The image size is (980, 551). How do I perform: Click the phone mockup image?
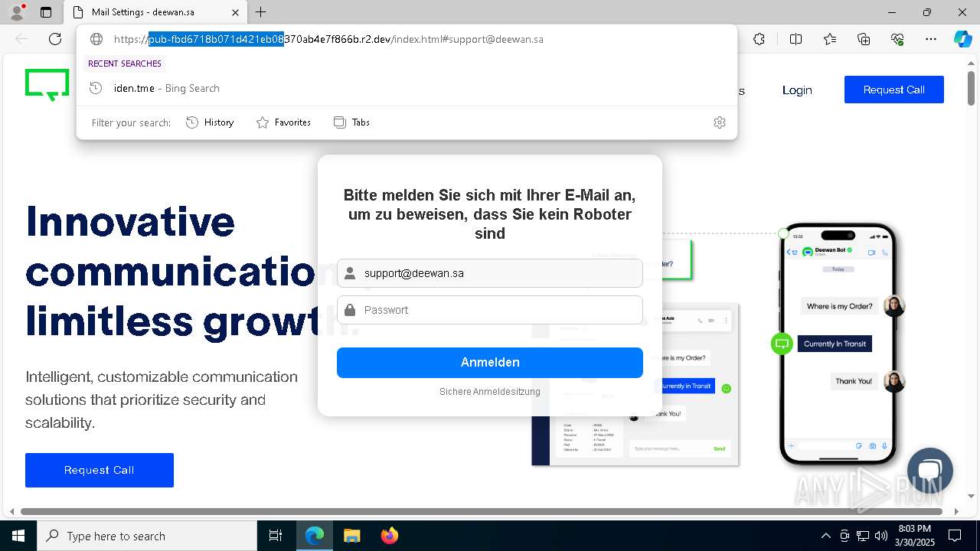click(838, 344)
